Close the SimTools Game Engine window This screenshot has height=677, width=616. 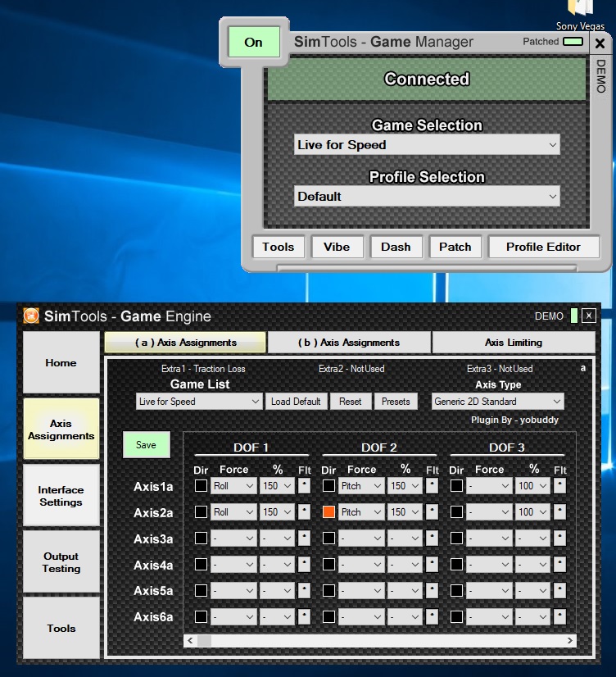pyautogui.click(x=589, y=316)
